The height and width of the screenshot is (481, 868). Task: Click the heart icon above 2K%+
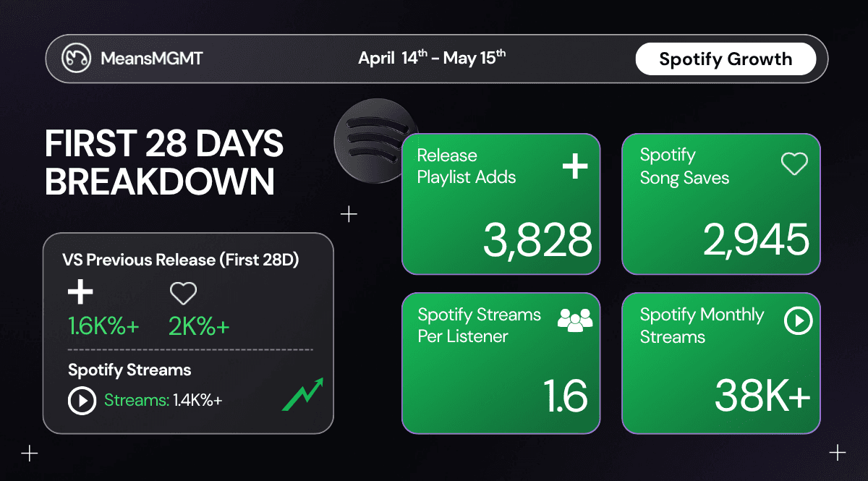pyautogui.click(x=183, y=293)
